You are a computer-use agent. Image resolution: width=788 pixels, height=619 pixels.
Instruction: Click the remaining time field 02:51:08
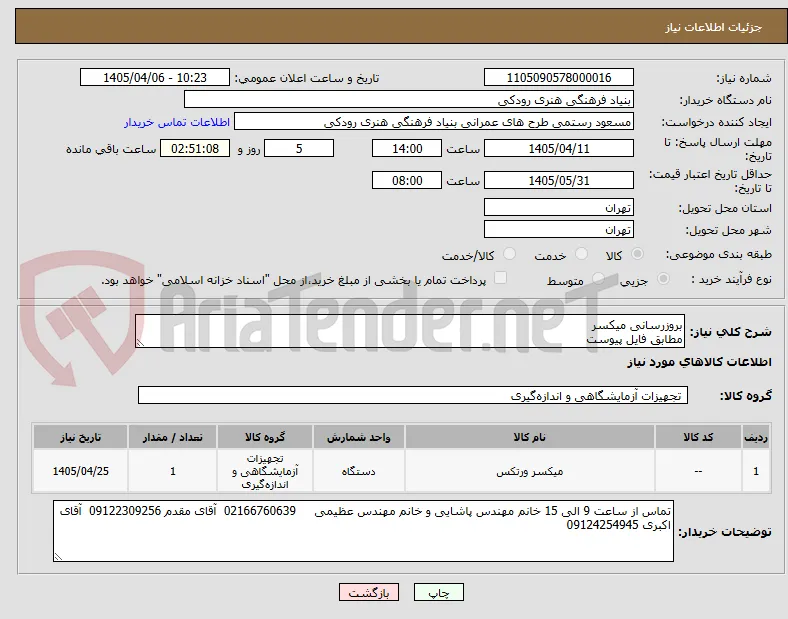click(x=195, y=149)
